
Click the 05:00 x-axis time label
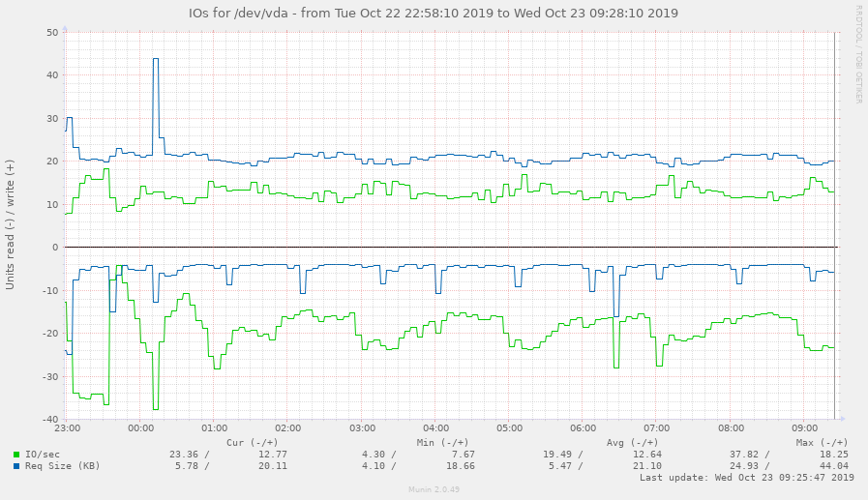[510, 428]
